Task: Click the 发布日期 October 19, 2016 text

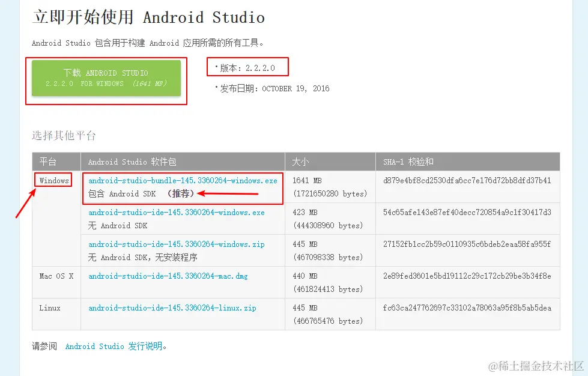Action: click(x=274, y=88)
